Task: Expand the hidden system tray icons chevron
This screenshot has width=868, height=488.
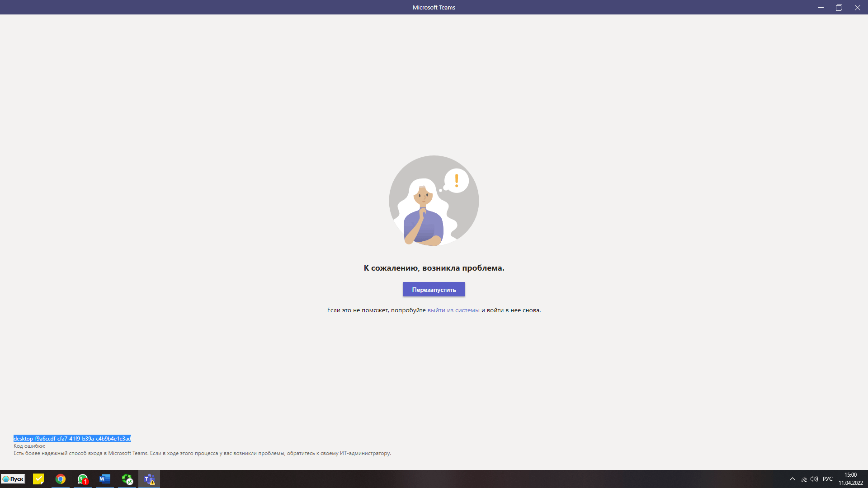Action: [792, 479]
